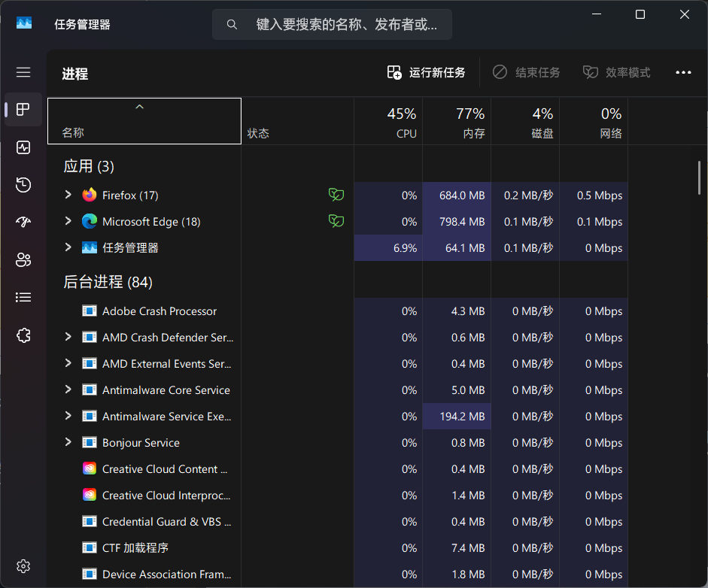Expand Antimalware Core Service entry

[68, 389]
